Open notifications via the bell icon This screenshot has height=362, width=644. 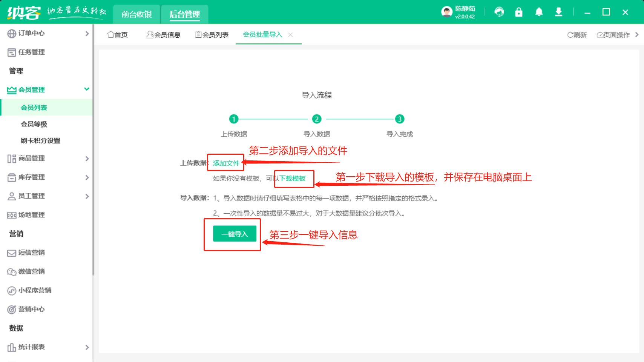539,12
